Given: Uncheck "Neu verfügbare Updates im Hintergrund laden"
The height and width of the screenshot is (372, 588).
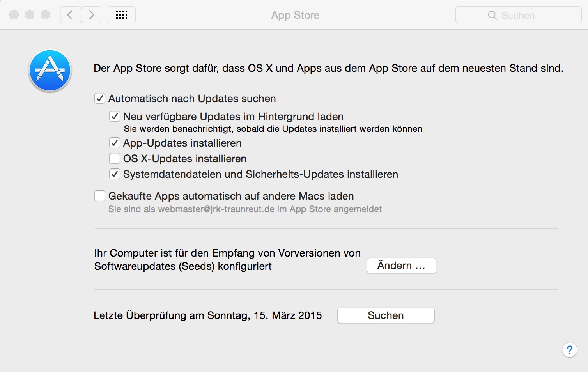Looking at the screenshot, I should click(115, 116).
